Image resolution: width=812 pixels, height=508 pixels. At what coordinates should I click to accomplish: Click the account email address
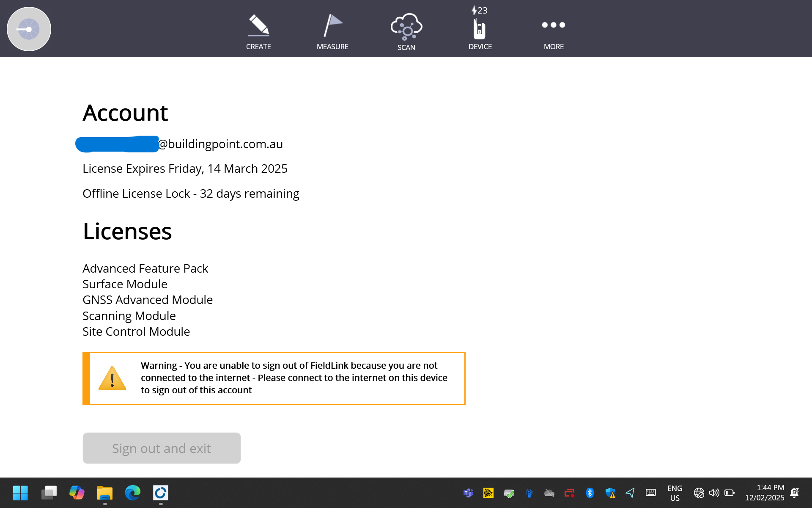pos(179,144)
